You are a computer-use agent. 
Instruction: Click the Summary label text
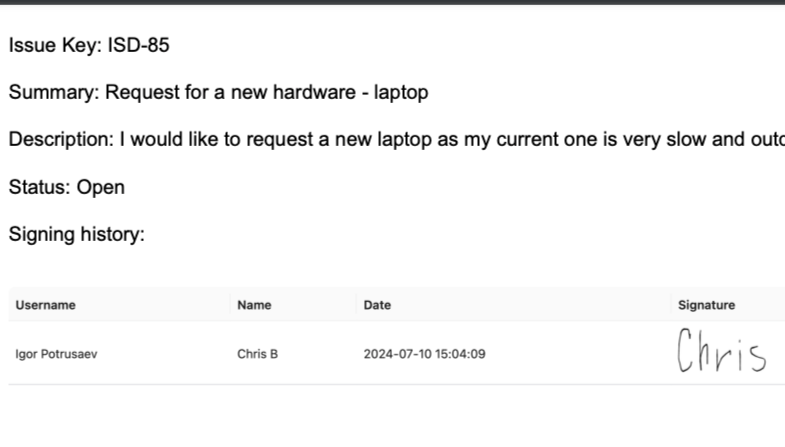(54, 93)
